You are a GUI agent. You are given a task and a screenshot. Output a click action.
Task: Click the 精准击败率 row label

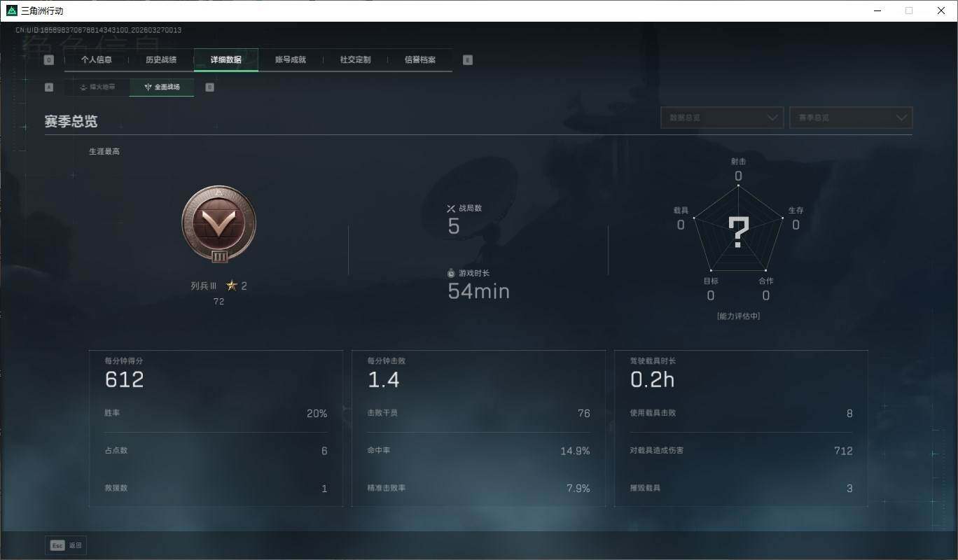click(x=387, y=488)
